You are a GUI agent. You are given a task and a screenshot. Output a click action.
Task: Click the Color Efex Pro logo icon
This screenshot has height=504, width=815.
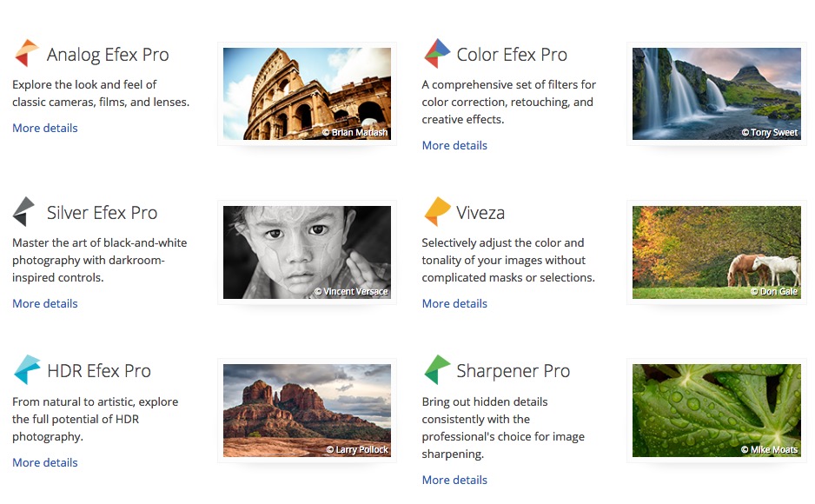click(436, 54)
